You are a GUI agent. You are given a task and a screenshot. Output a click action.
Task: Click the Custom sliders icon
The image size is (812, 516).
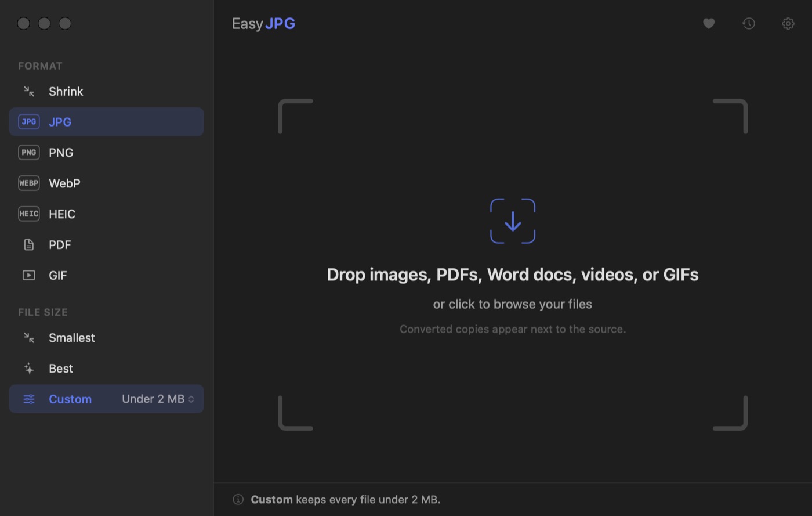point(29,399)
